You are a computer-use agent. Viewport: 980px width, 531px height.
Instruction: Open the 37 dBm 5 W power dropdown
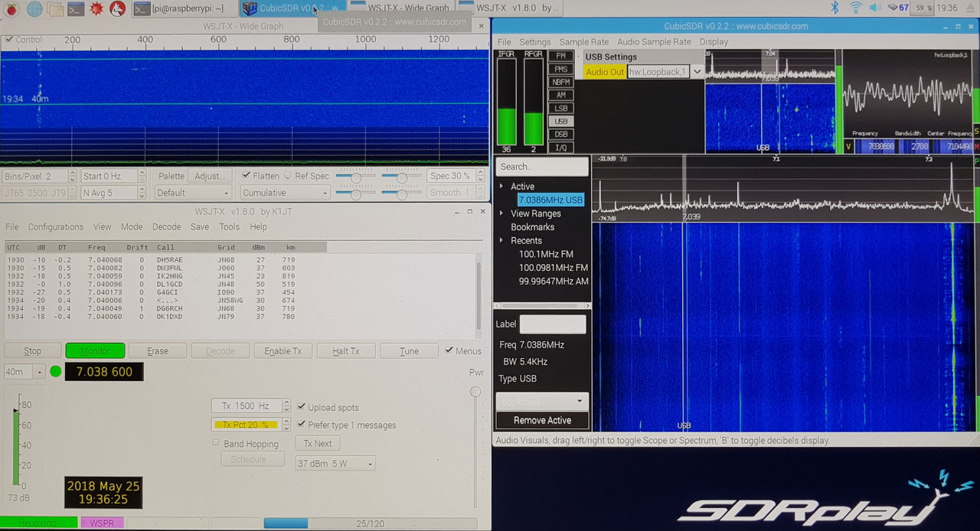coord(335,464)
